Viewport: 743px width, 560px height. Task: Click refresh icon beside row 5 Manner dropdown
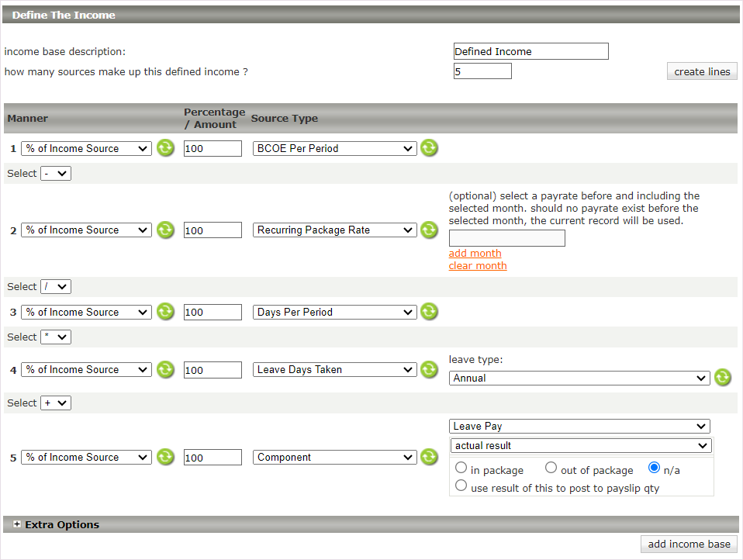point(165,457)
